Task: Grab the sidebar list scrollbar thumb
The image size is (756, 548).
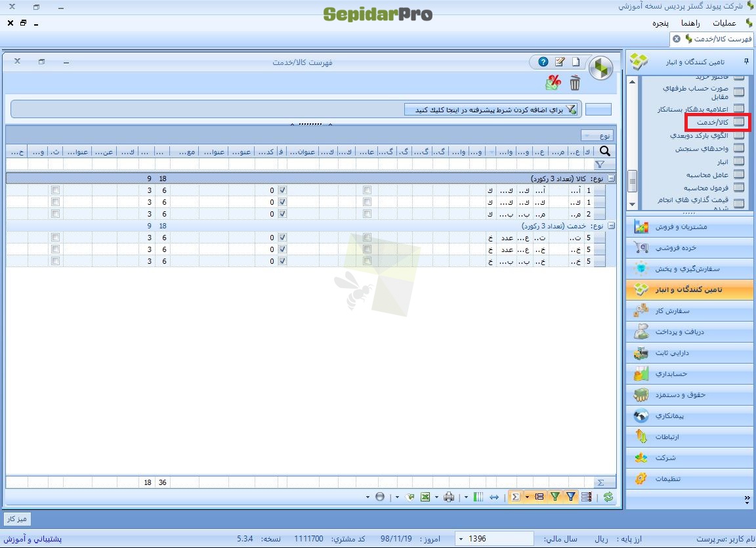Action: point(632,181)
